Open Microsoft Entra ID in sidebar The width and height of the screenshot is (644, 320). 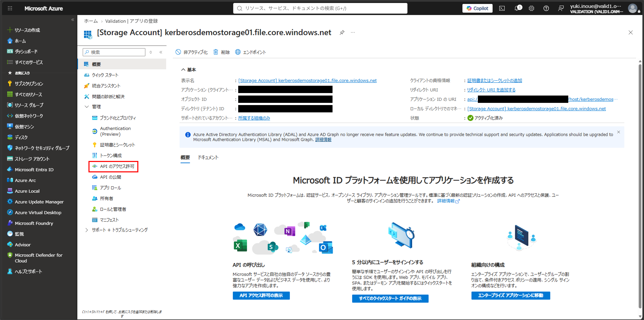(31, 169)
